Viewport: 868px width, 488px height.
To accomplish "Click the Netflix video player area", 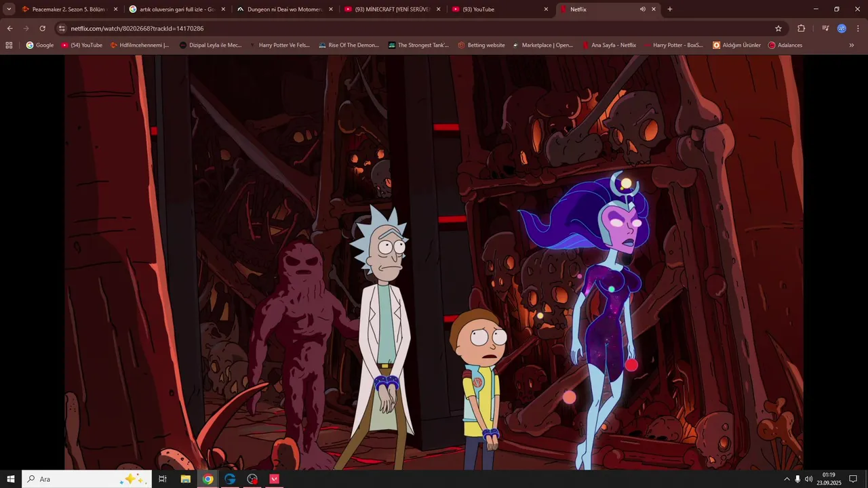I will click(434, 262).
